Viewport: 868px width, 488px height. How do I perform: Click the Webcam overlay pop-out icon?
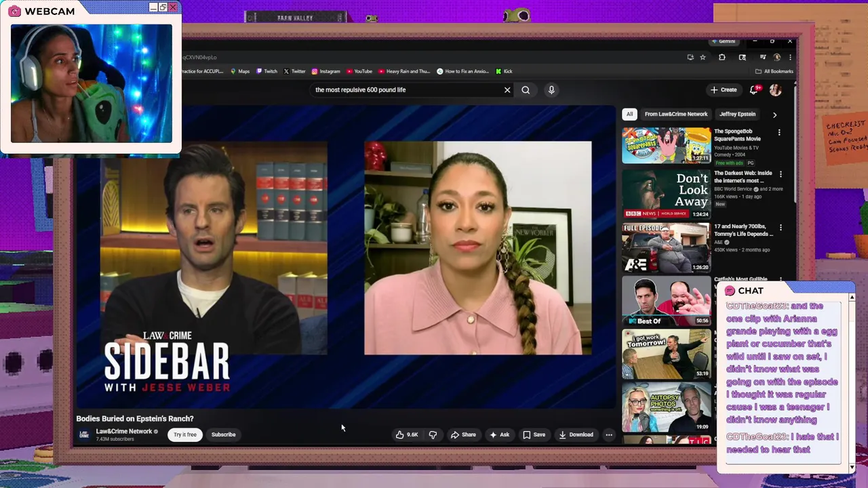(x=163, y=7)
